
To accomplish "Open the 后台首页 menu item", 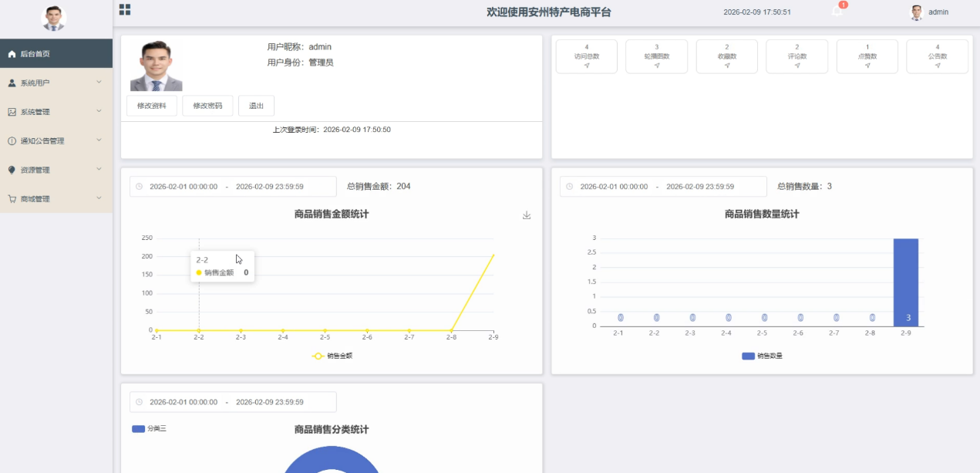I will coord(56,54).
